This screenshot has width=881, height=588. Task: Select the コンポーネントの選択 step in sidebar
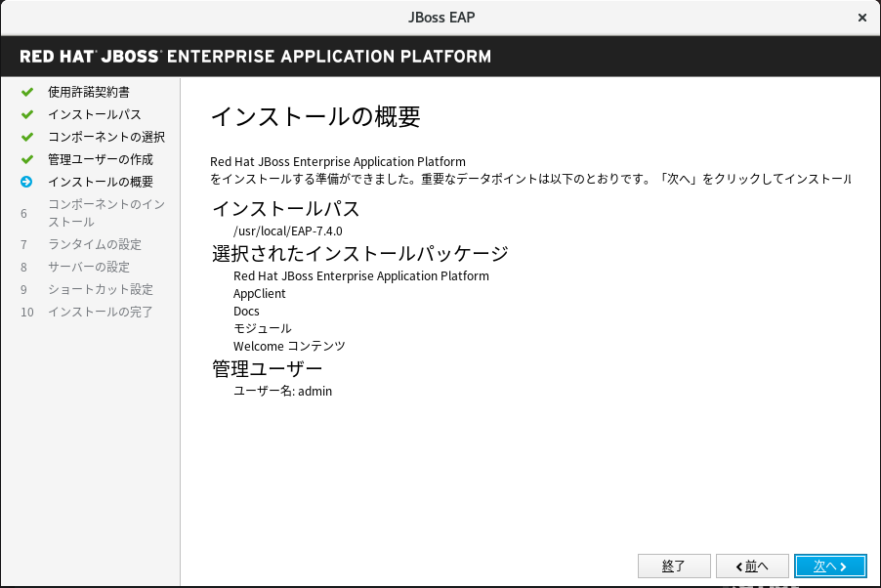coord(106,137)
